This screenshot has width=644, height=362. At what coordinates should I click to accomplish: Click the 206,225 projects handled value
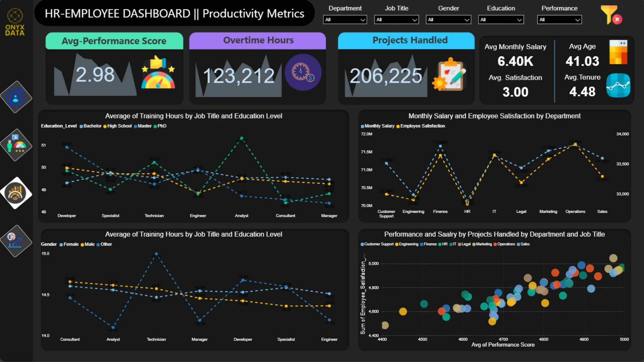(x=386, y=76)
